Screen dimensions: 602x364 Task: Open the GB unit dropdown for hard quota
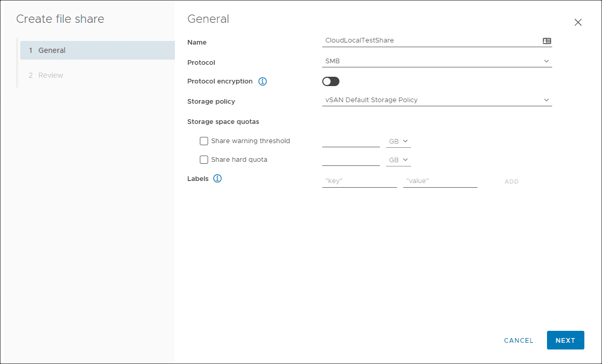click(398, 160)
